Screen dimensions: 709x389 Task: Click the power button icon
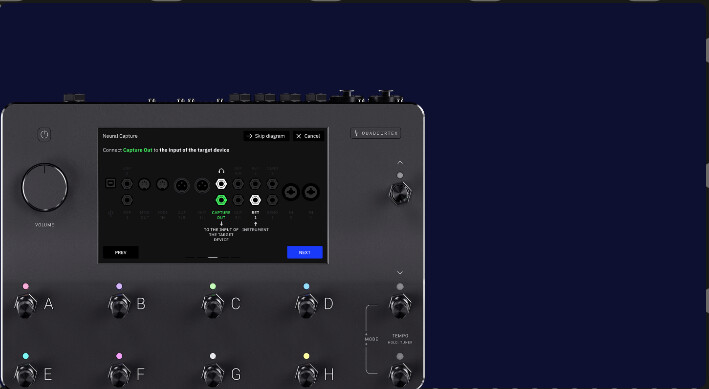pos(44,134)
